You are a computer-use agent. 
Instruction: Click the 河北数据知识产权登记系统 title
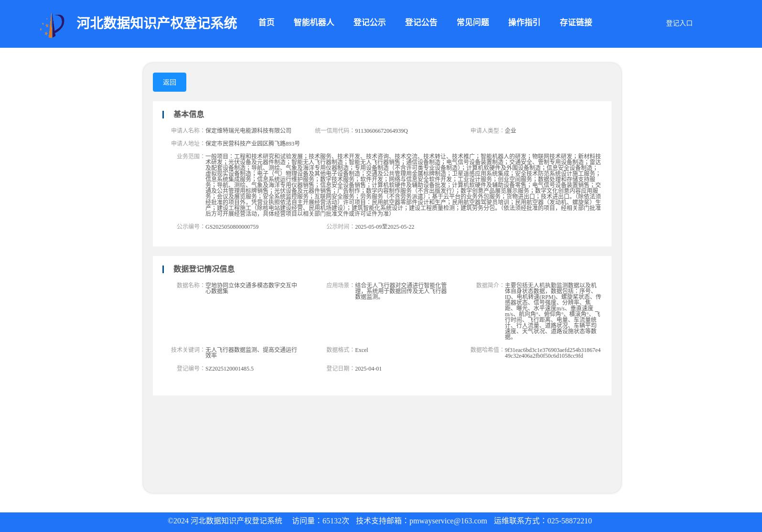(157, 23)
